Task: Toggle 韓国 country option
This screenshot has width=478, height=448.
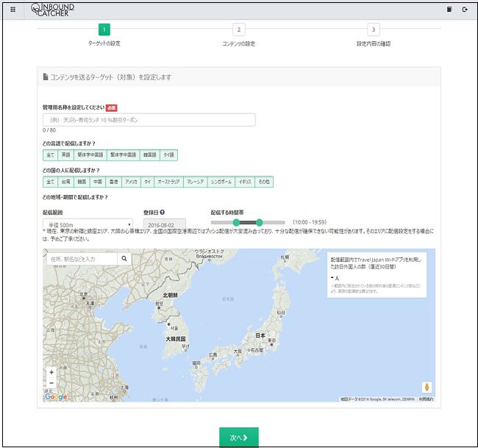Action: coord(82,182)
